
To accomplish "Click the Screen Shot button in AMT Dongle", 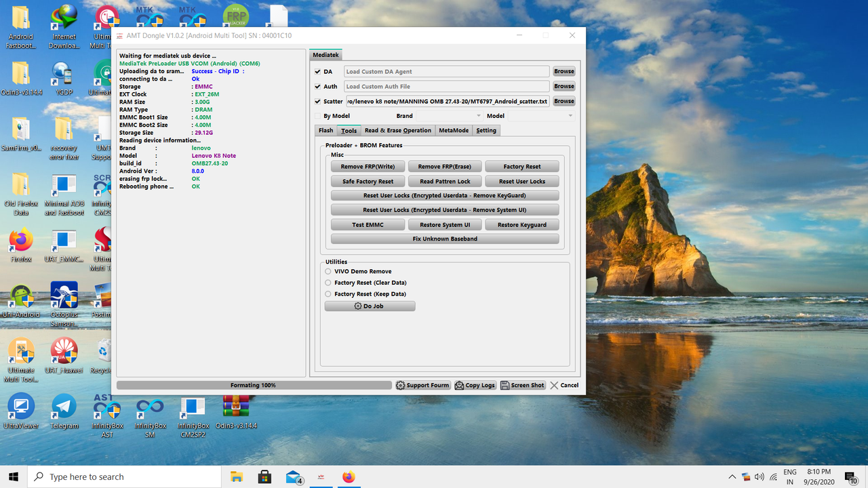I will click(x=522, y=385).
